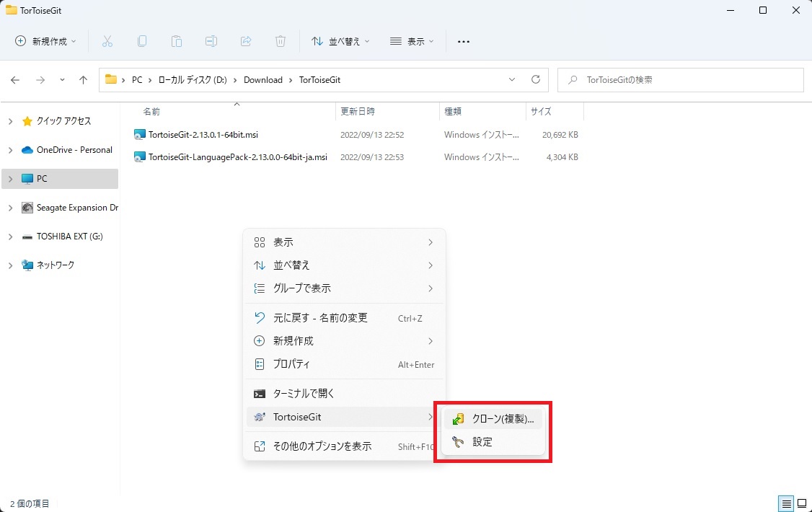
Task: Choose クローン(複製)... in TortoiseGit submenu
Action: 493,419
